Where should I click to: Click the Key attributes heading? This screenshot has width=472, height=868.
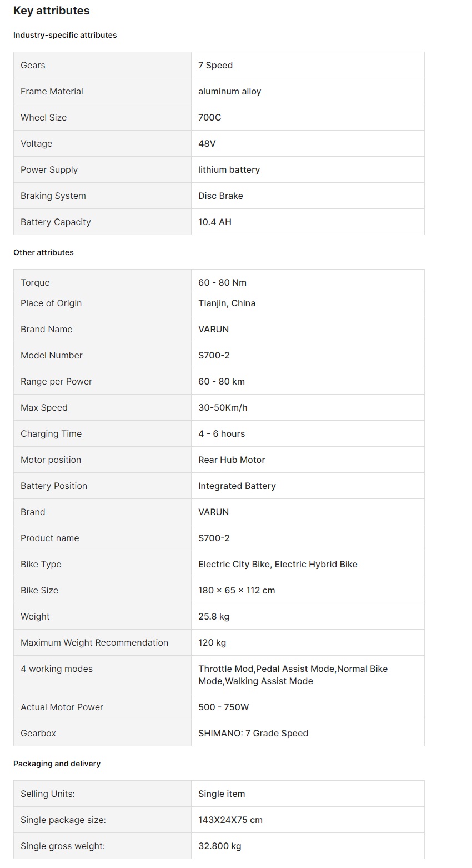coord(51,11)
